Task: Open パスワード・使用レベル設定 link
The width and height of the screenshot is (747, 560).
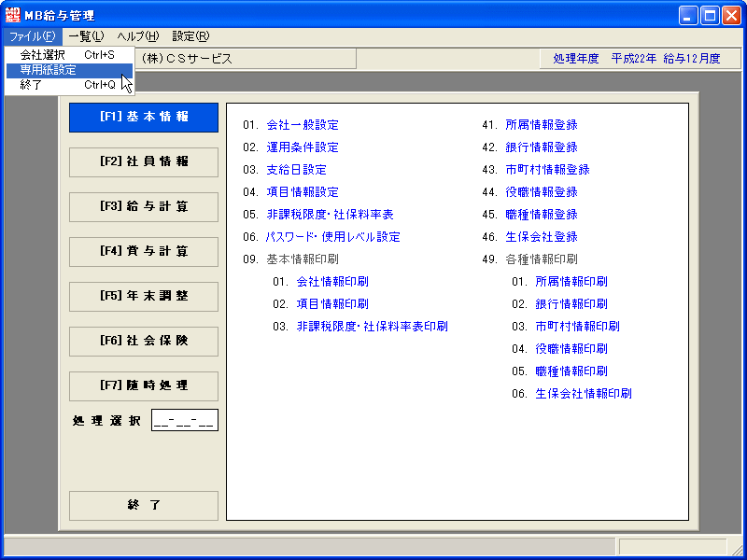Action: pyautogui.click(x=333, y=237)
